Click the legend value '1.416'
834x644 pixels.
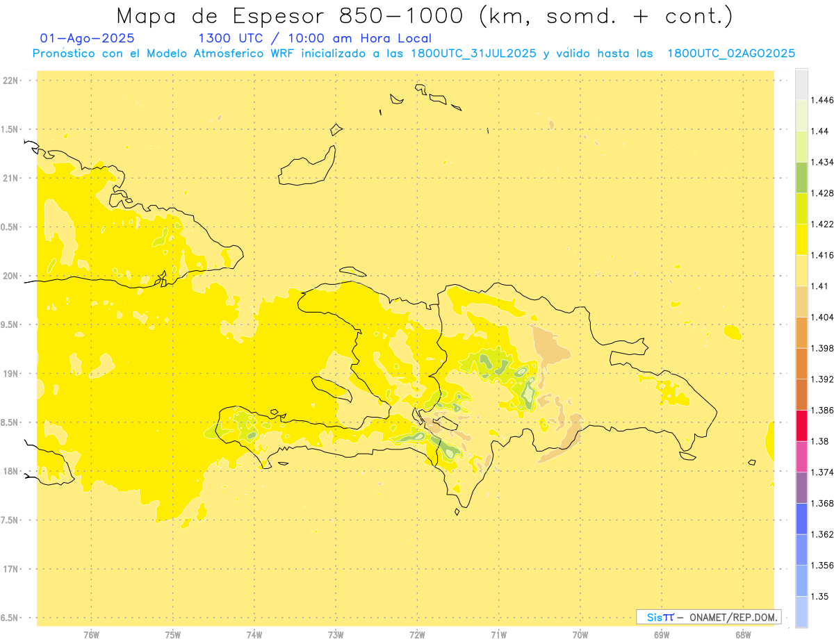[823, 255]
